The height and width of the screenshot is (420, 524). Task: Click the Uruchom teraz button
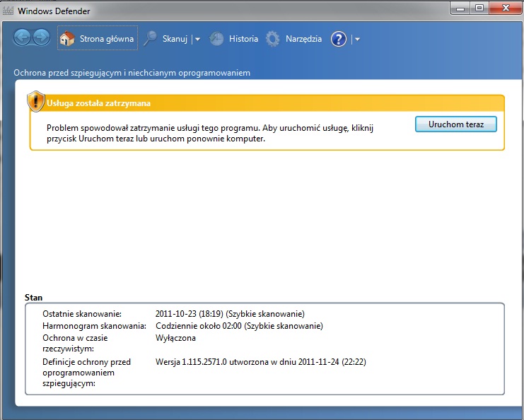(x=456, y=124)
